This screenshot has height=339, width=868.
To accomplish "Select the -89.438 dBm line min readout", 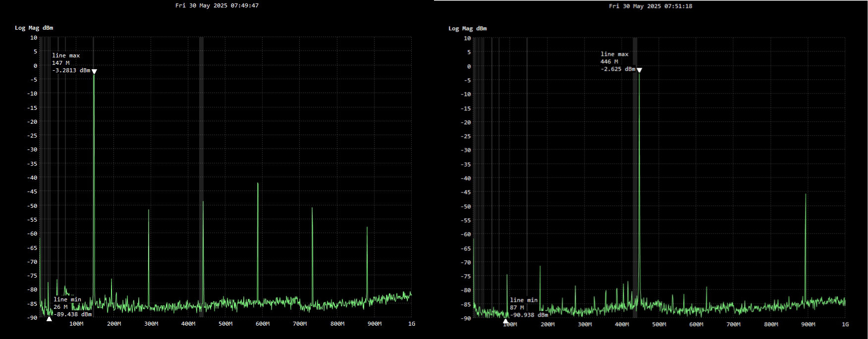I will point(72,314).
